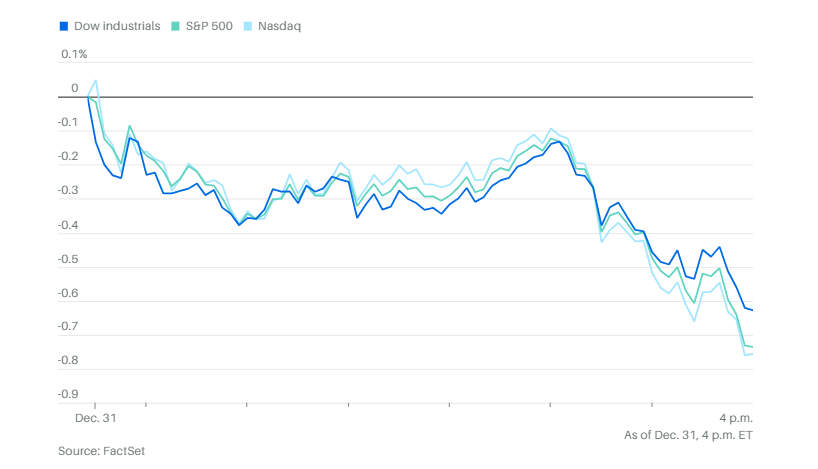
Task: Toggle the S&P 500 legend label
Action: tap(209, 26)
